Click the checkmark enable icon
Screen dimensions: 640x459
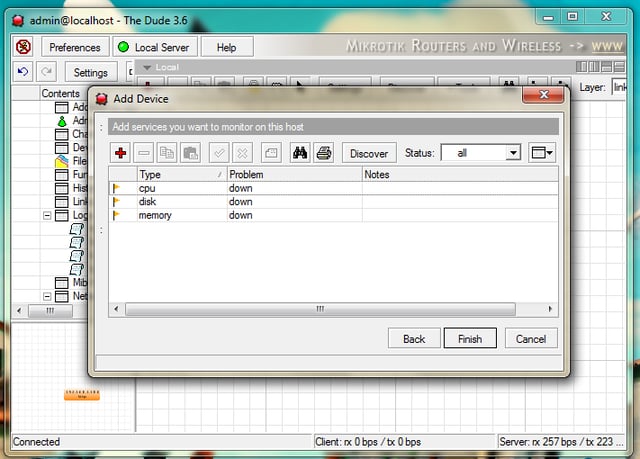tap(219, 153)
